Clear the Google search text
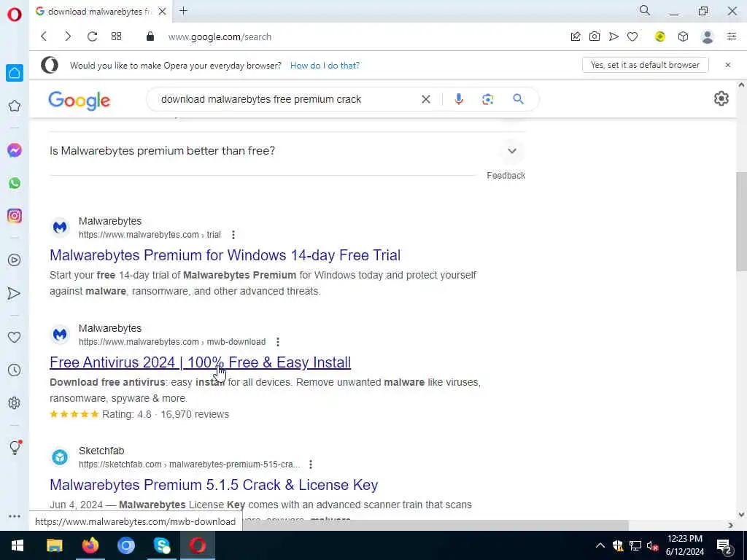Screen dimensions: 747x560 tap(426, 99)
